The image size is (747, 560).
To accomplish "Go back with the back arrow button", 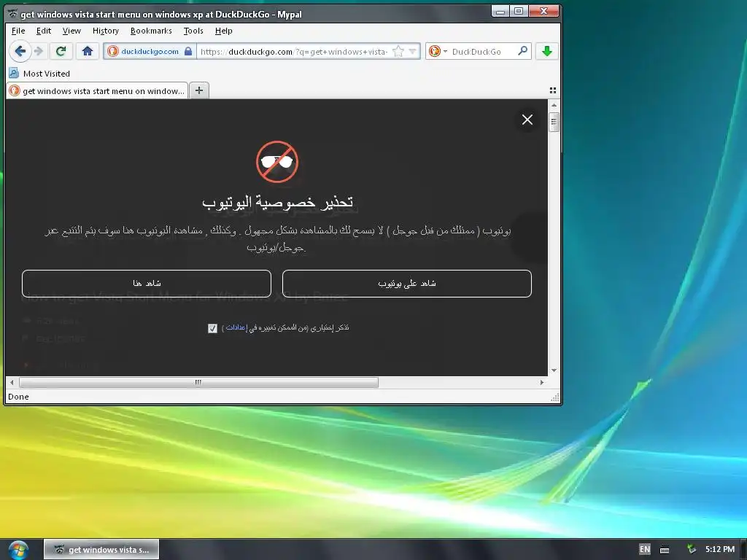I will (20, 51).
